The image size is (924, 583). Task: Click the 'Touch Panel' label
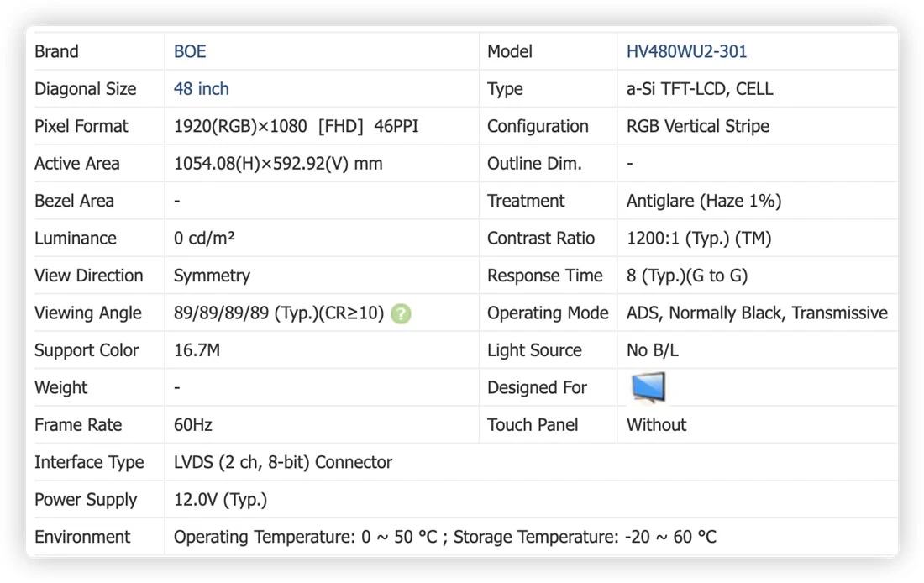pos(533,425)
